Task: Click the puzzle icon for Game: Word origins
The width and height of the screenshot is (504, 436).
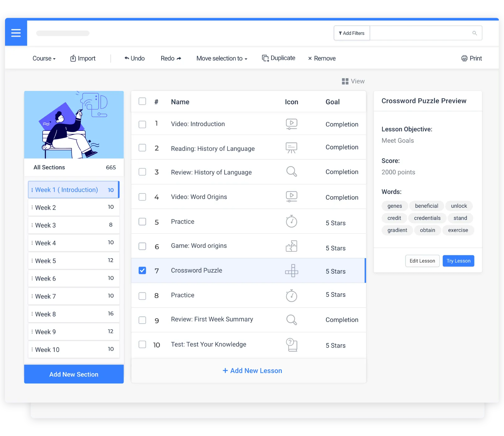Action: click(292, 246)
